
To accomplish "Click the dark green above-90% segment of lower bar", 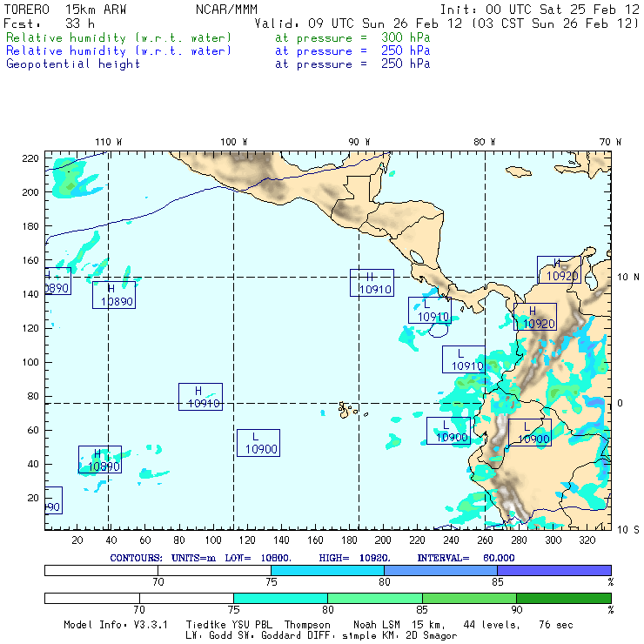I will (x=564, y=598).
